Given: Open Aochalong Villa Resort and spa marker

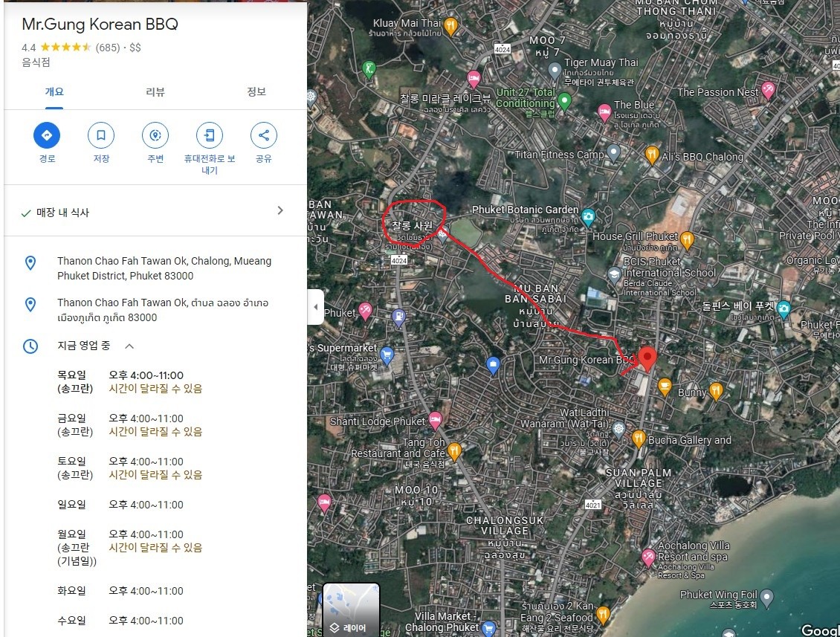Looking at the screenshot, I should pos(648,557).
